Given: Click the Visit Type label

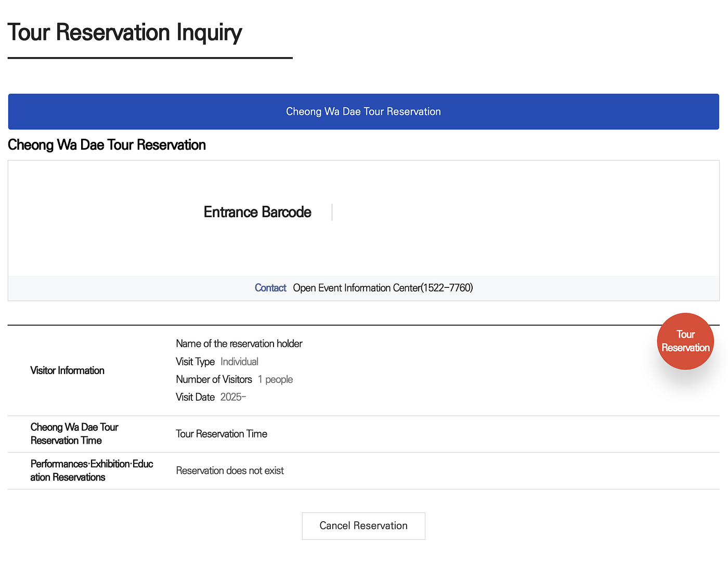Looking at the screenshot, I should click(x=196, y=362).
